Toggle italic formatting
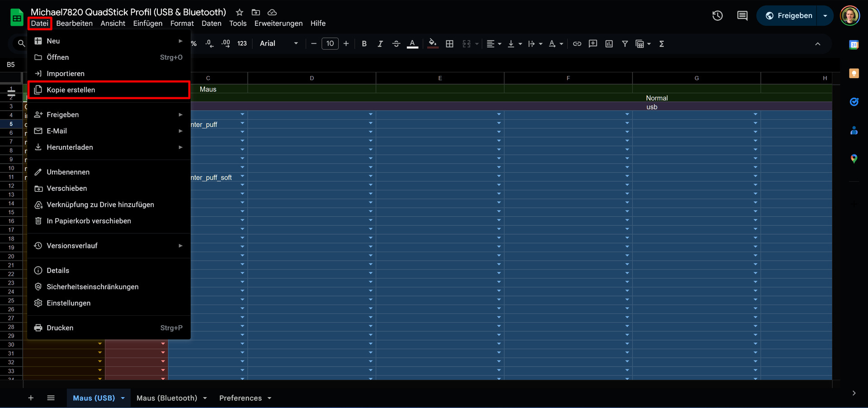This screenshot has width=868, height=408. (x=380, y=44)
